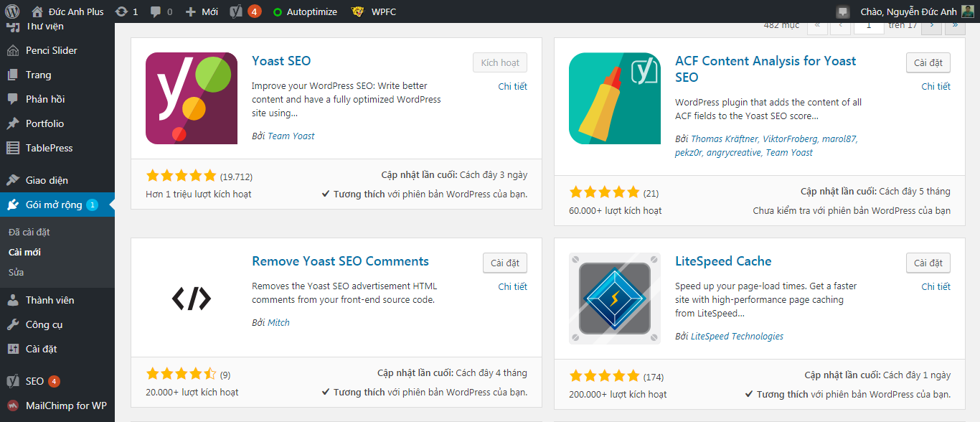
Task: Open the Giao diện sidebar menu
Action: point(47,180)
